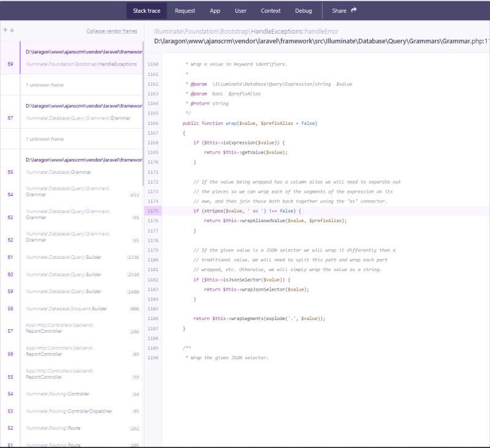Viewport: 490px width, 448px height.
Task: Click the wrapSegments return line
Action: [259, 318]
